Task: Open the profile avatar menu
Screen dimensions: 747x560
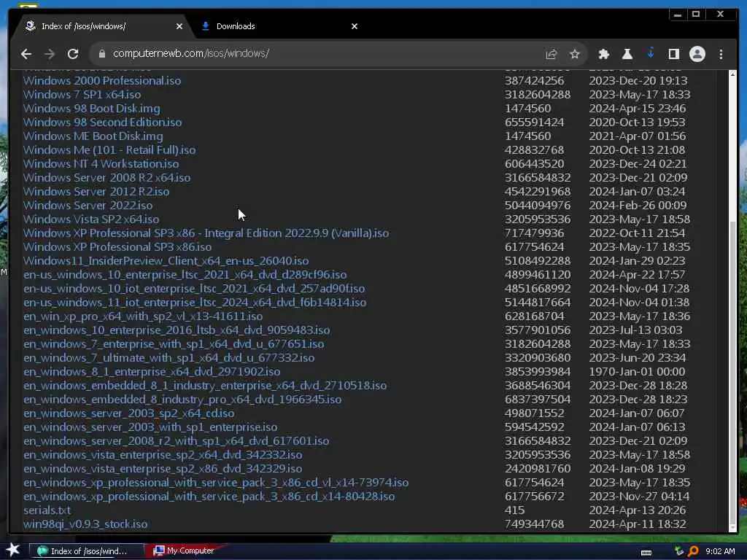Action: 697,54
